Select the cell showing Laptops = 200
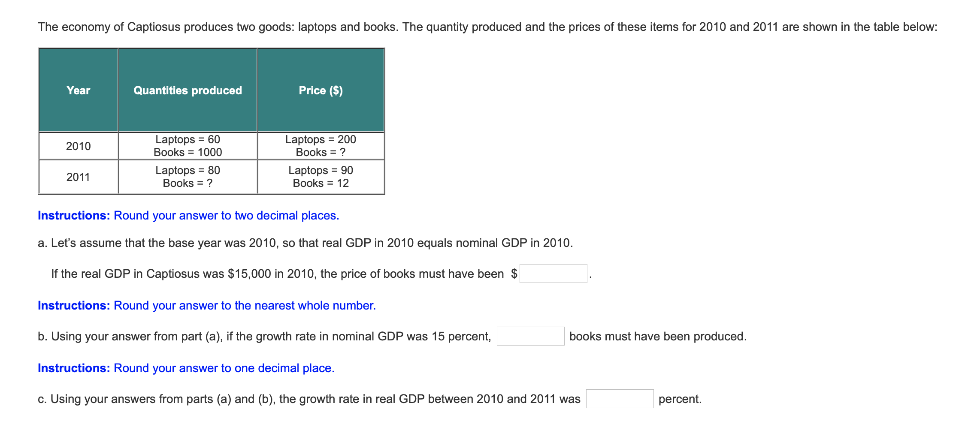This screenshot has height=433, width=980. 321,139
